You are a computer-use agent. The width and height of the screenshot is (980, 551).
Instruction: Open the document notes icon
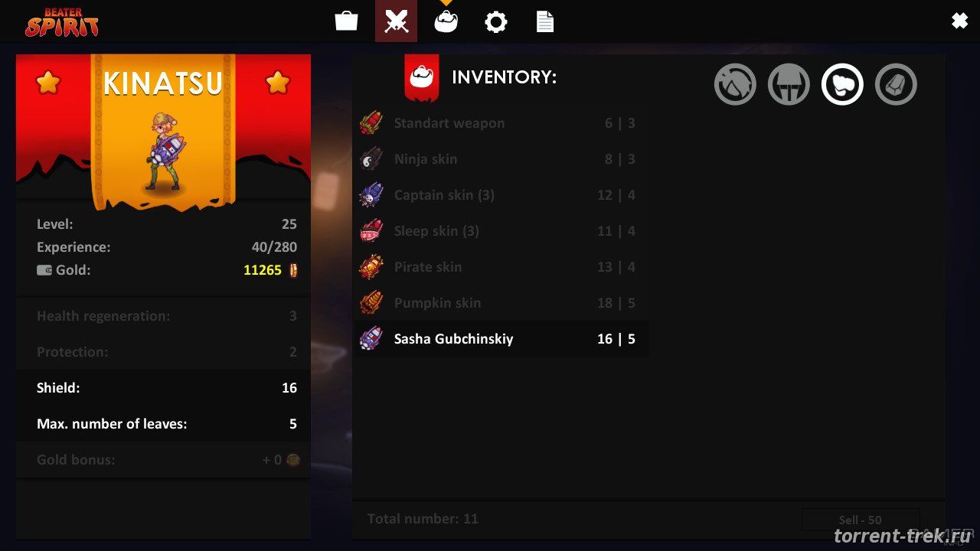click(x=544, y=21)
